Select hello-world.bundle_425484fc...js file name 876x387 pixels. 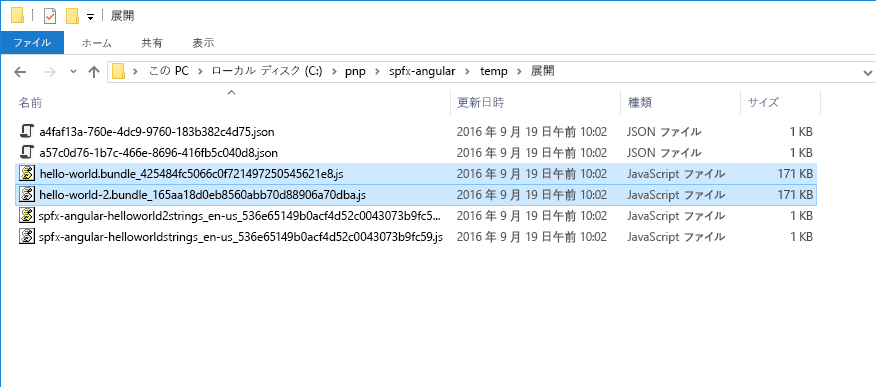click(192, 174)
